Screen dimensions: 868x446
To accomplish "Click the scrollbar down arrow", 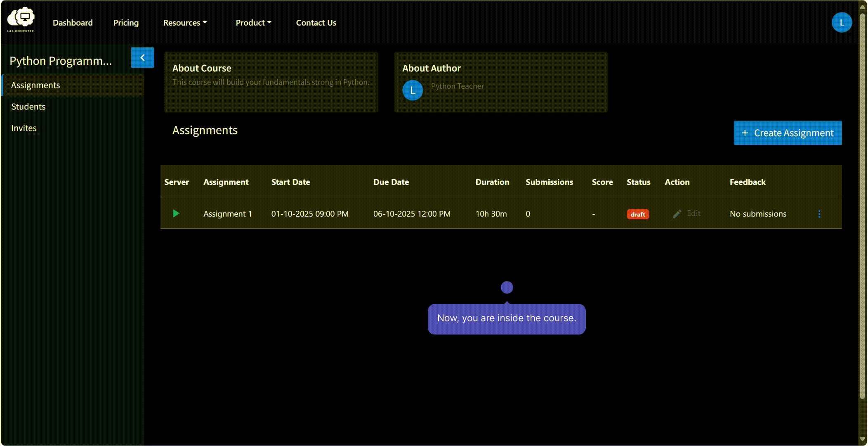I will [862, 439].
